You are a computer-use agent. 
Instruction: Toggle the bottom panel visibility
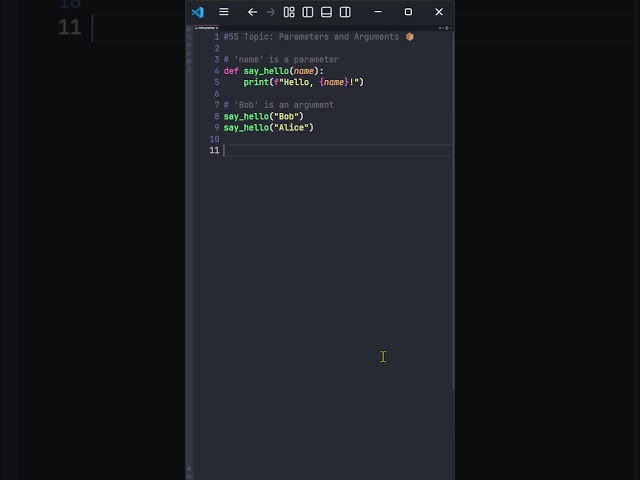(x=326, y=12)
